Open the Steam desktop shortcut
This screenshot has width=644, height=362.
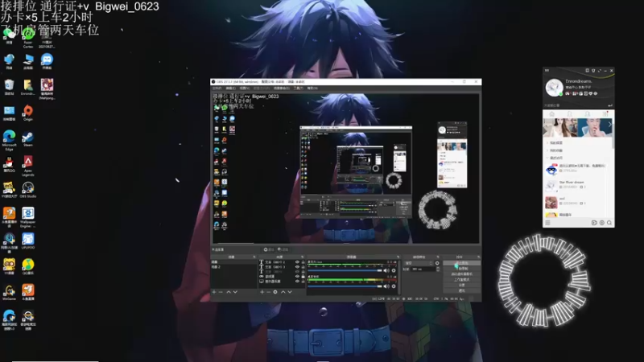(x=28, y=138)
